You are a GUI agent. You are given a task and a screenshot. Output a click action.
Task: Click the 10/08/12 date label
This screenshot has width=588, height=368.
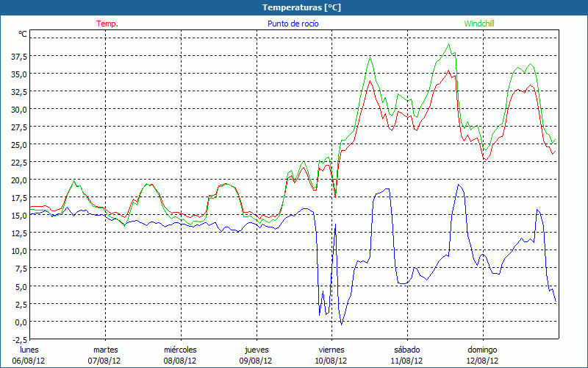[331, 361]
